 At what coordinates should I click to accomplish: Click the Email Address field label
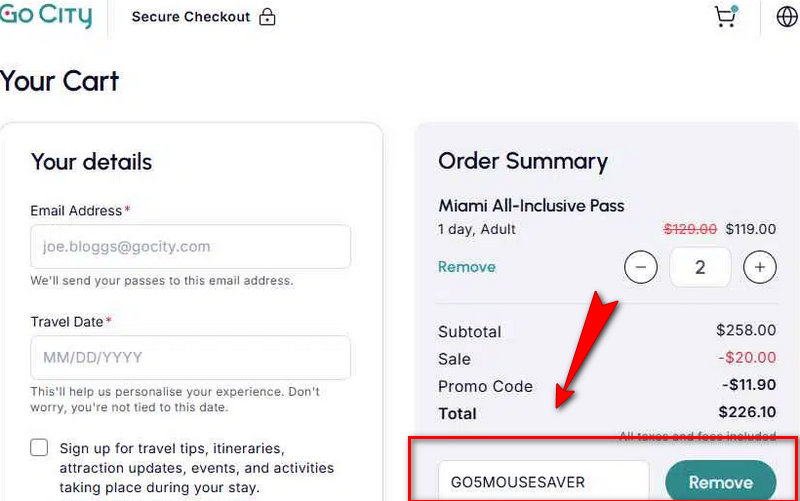coord(76,211)
